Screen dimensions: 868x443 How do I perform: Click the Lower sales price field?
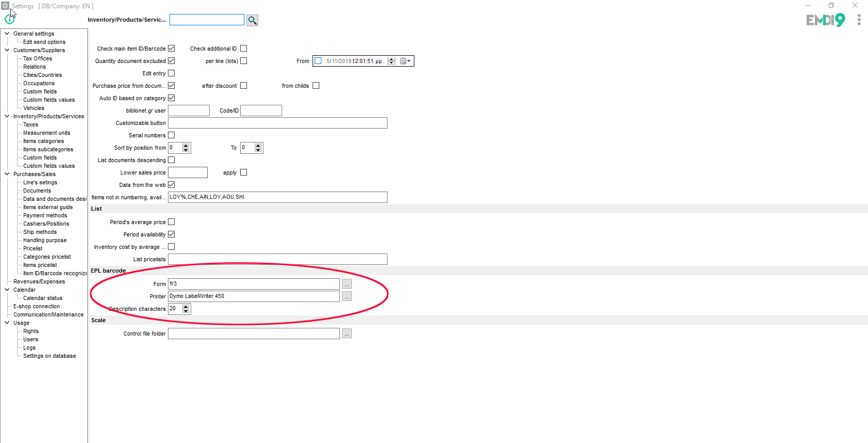tap(188, 172)
